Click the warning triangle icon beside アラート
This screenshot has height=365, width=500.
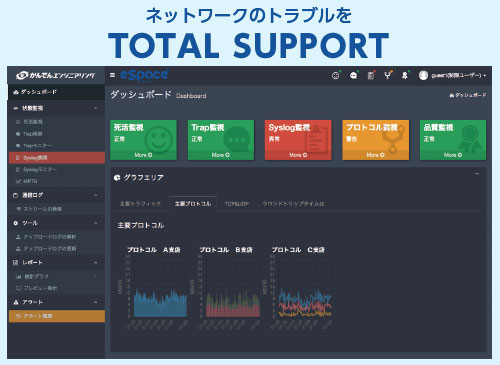coord(16,302)
